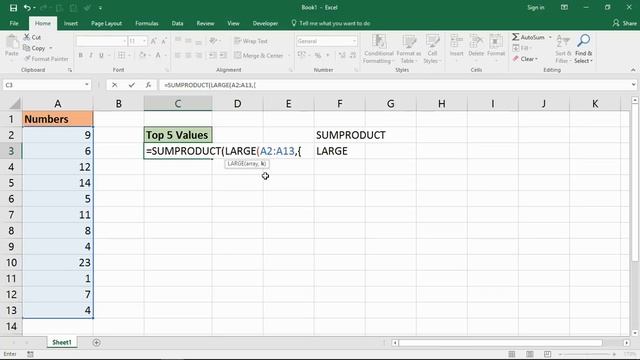Toggle Italic formatting
This screenshot has width=640, height=360.
[91, 55]
